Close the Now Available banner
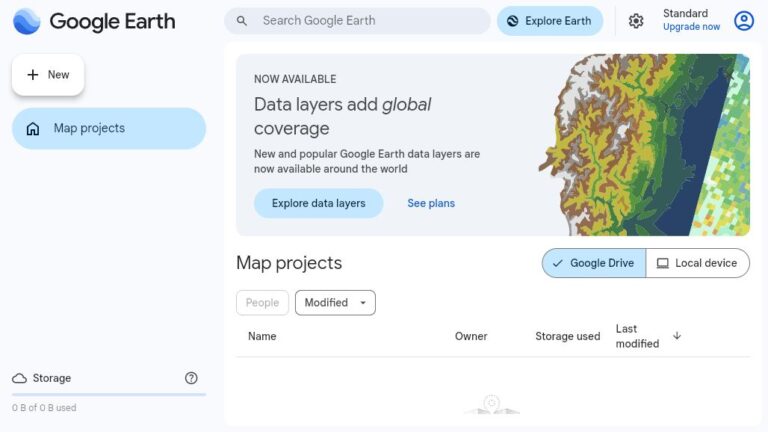The width and height of the screenshot is (768, 432). pyautogui.click(x=729, y=75)
